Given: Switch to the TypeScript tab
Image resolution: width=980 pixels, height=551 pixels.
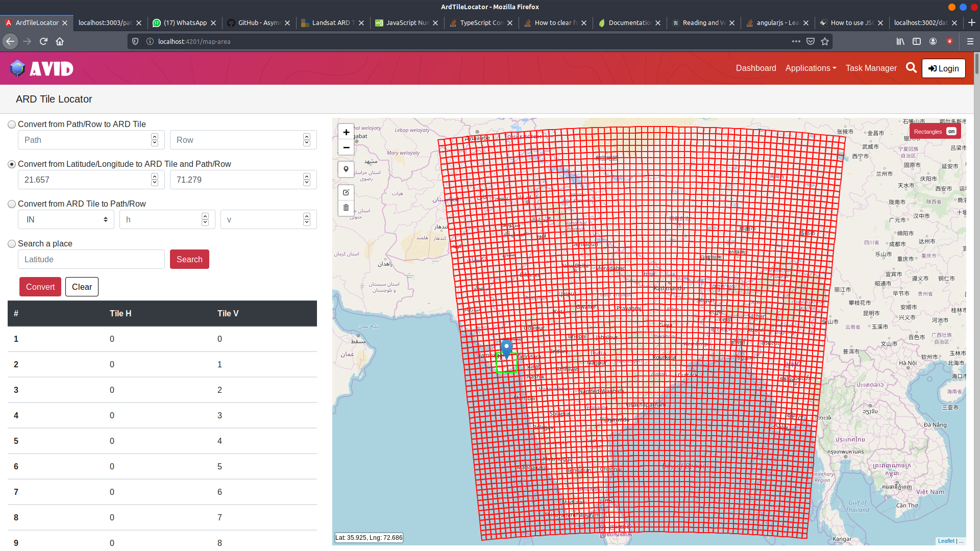Looking at the screenshot, I should tap(481, 23).
